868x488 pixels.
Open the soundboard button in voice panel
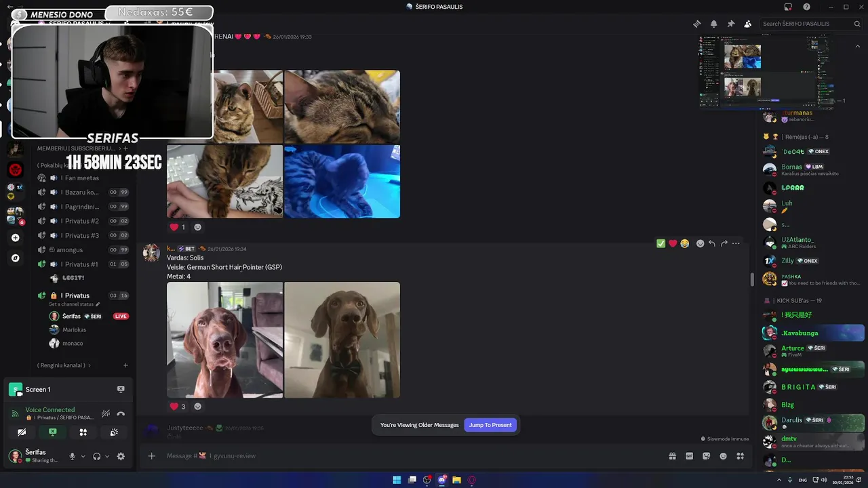[114, 432]
